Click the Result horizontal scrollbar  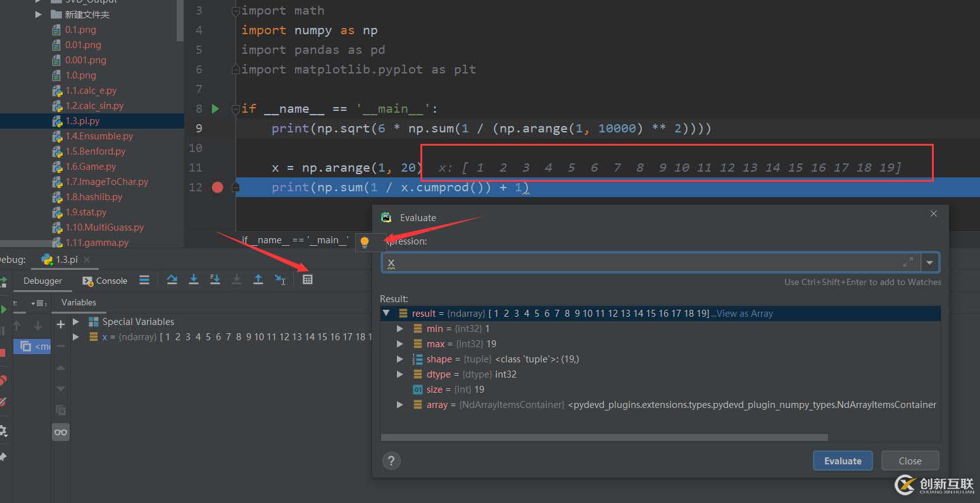[x=605, y=437]
